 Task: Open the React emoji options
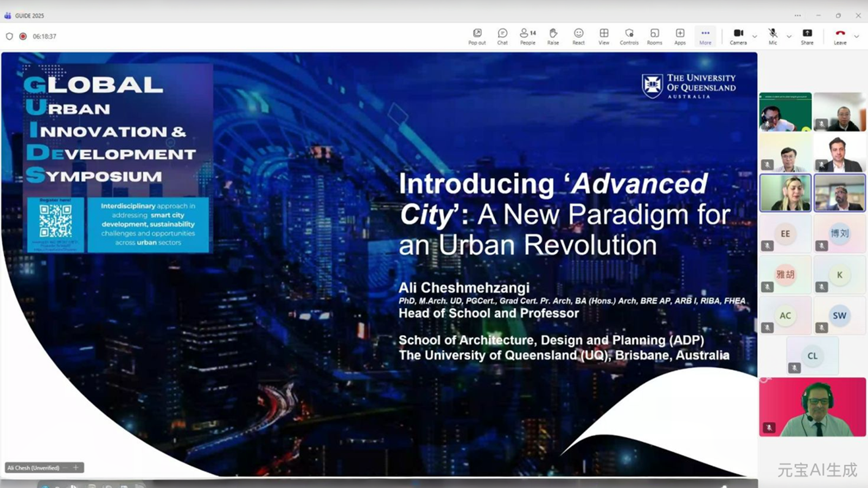tap(578, 36)
